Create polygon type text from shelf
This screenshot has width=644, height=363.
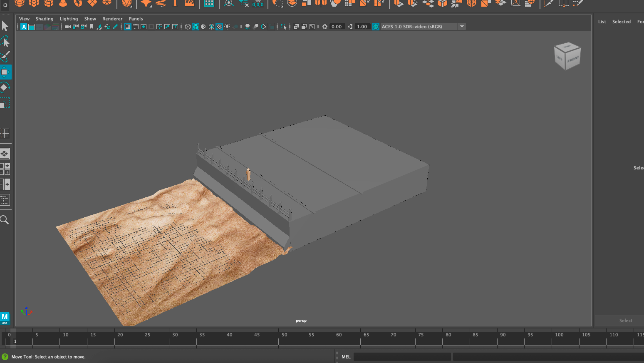175,3
